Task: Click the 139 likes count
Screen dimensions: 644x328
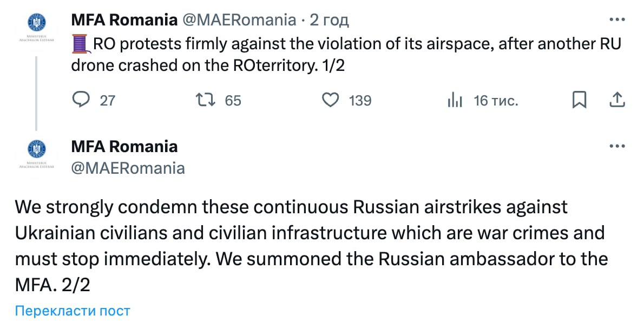Action: click(360, 100)
